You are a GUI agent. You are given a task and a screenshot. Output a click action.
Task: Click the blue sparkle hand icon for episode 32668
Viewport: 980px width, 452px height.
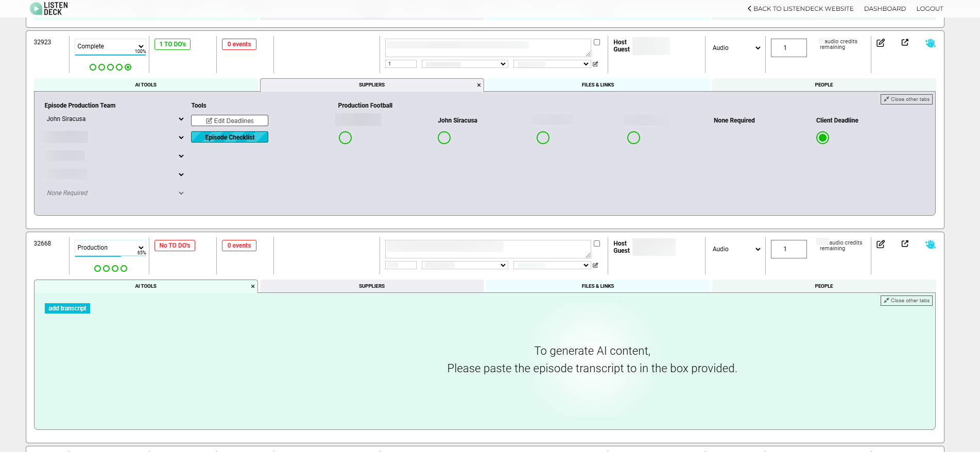(930, 245)
